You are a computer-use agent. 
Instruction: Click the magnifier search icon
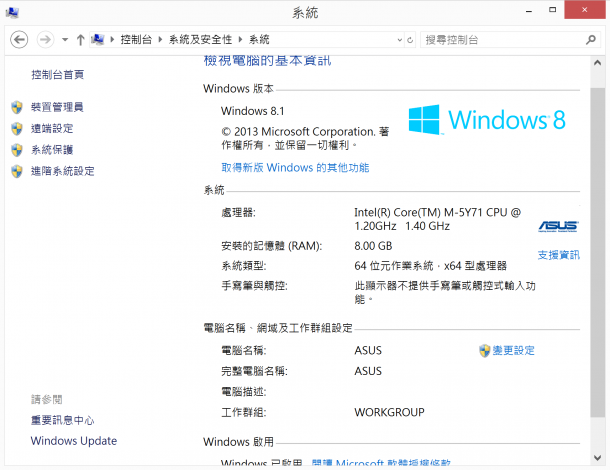(x=591, y=40)
